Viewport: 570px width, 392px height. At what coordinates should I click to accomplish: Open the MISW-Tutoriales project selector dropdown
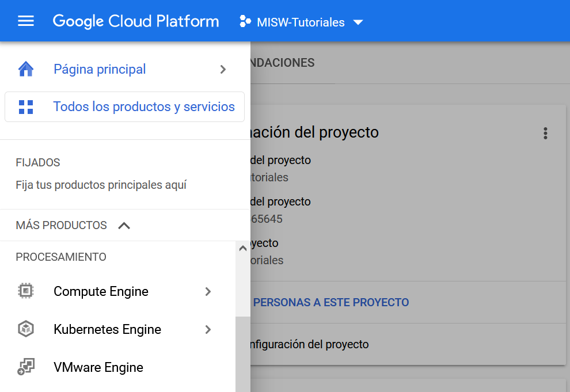301,22
